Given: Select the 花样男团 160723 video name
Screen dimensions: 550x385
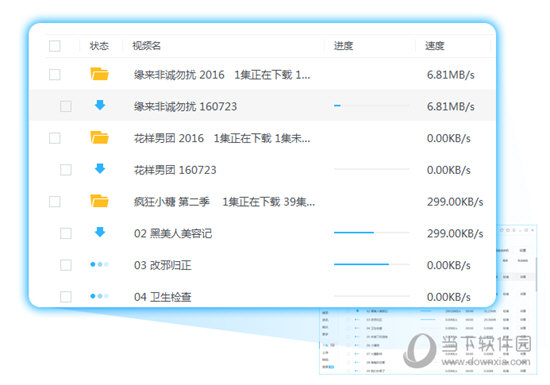Looking at the screenshot, I should tap(175, 170).
